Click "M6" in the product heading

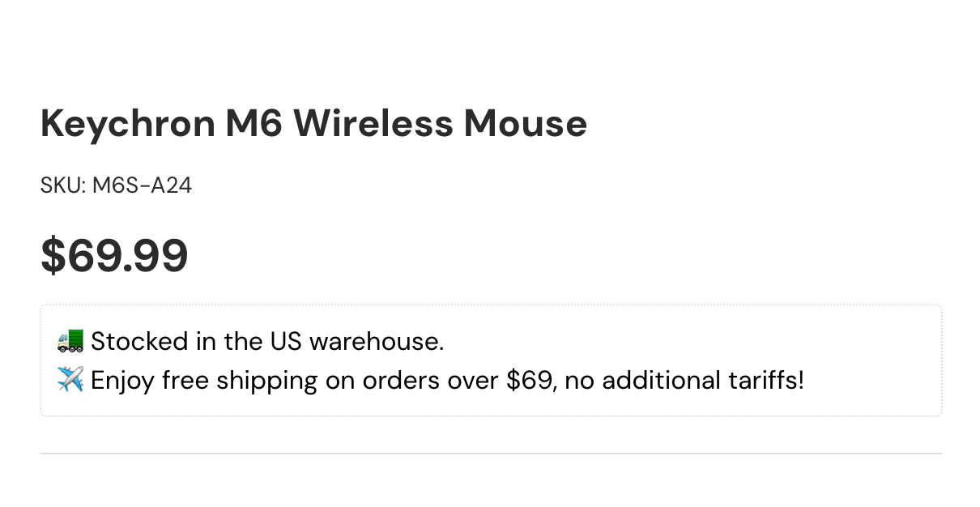click(x=254, y=124)
